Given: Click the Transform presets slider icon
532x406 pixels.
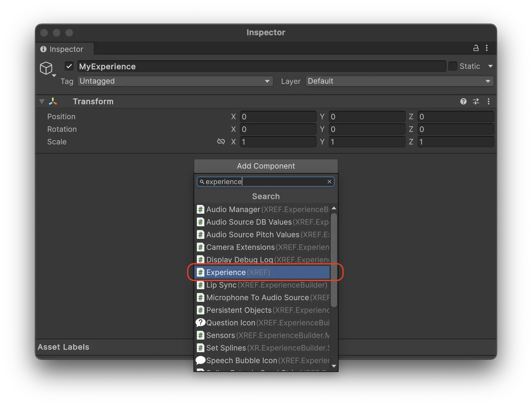Looking at the screenshot, I should click(x=476, y=101).
